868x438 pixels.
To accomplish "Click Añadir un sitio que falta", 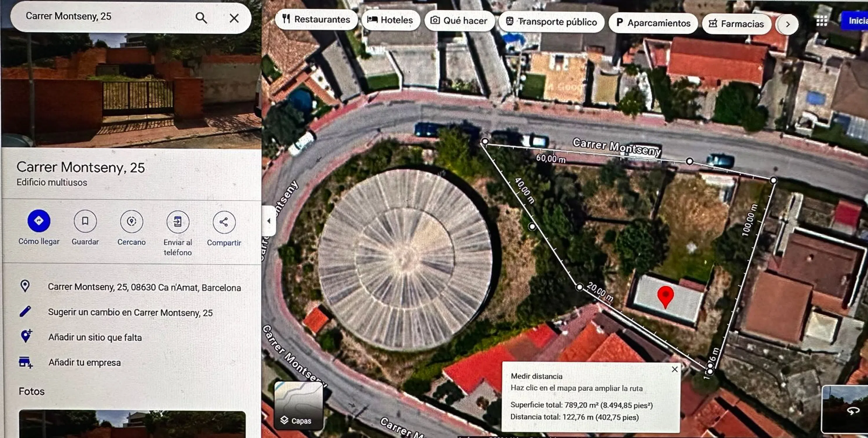I will [95, 337].
